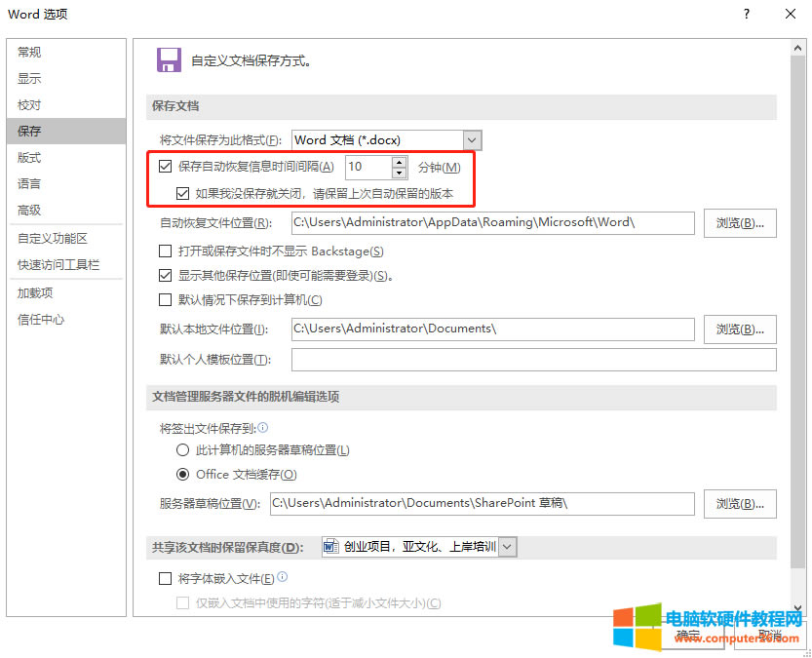
Task: Open the 高级 settings category
Action: click(29, 211)
